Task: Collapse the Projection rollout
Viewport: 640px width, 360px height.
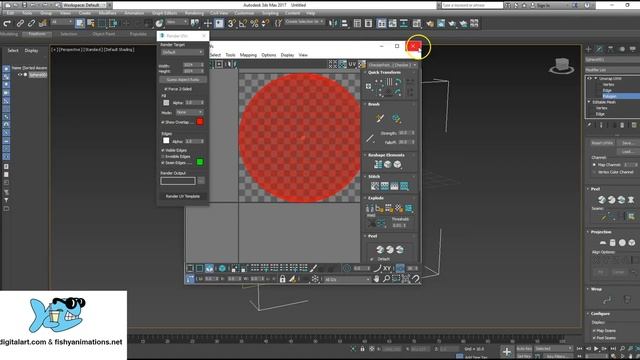Action: tap(588, 232)
